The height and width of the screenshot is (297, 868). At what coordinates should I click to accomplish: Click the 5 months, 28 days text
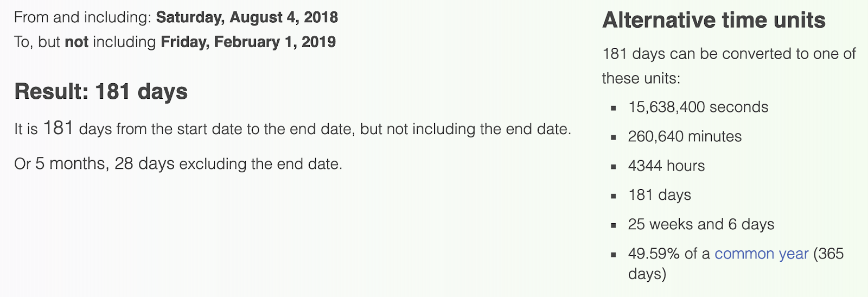click(105, 164)
